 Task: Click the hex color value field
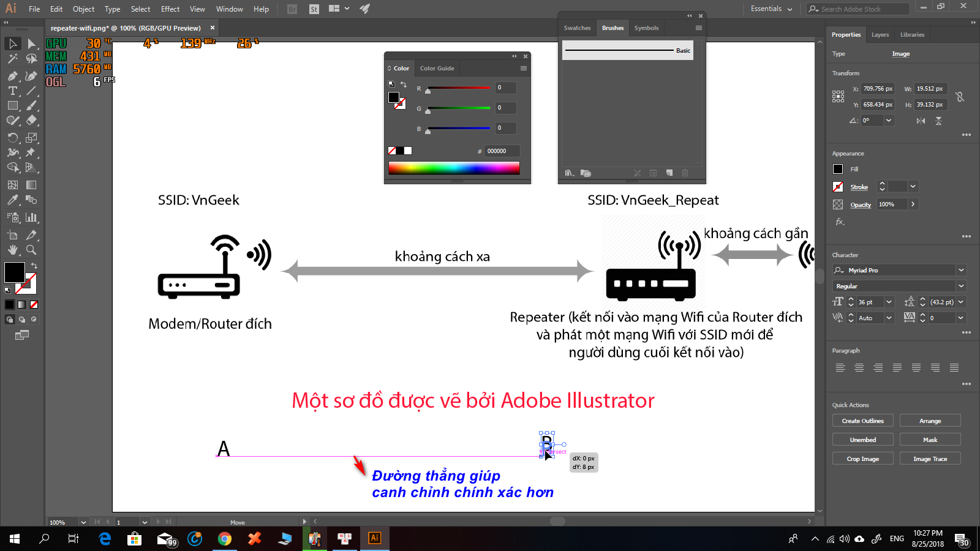(502, 151)
